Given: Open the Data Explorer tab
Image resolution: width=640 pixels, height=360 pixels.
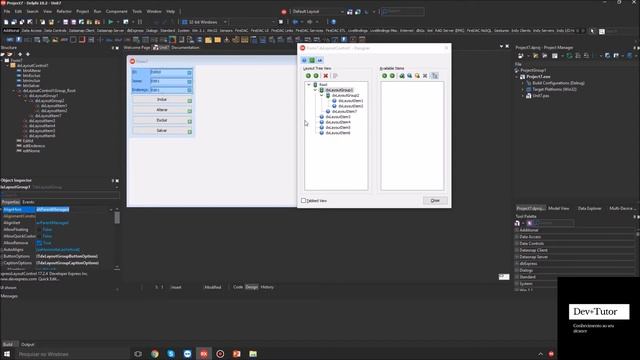Looking at the screenshot, I should tap(589, 209).
